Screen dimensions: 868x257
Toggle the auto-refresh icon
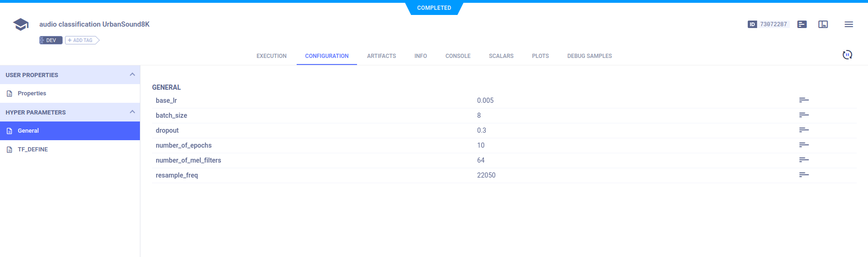point(847,55)
